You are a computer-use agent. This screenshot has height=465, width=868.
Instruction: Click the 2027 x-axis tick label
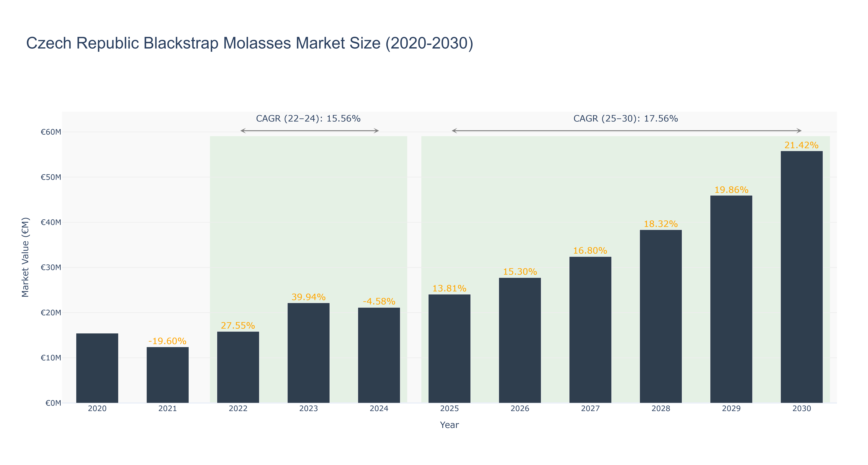pyautogui.click(x=590, y=408)
